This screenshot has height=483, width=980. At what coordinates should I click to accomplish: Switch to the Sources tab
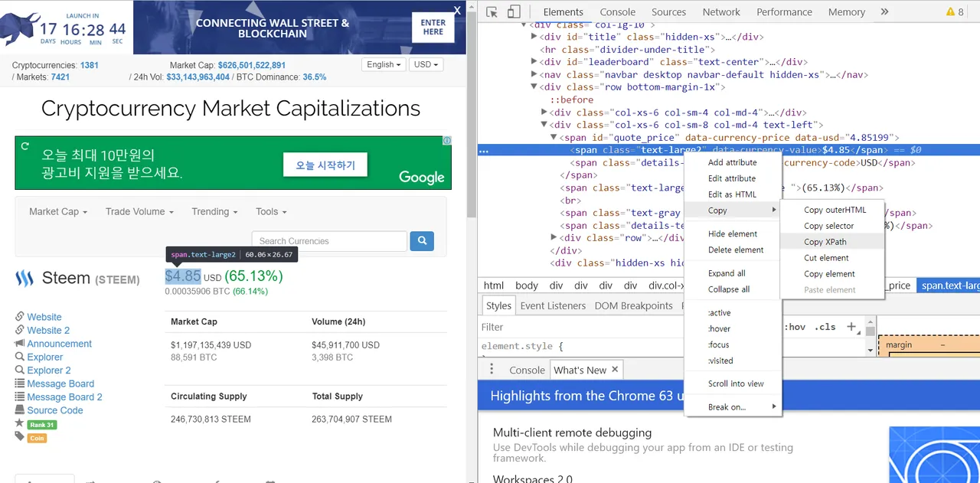pyautogui.click(x=668, y=11)
